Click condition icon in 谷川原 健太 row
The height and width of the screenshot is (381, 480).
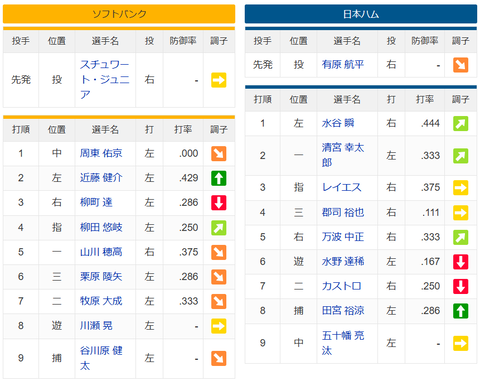tap(219, 358)
